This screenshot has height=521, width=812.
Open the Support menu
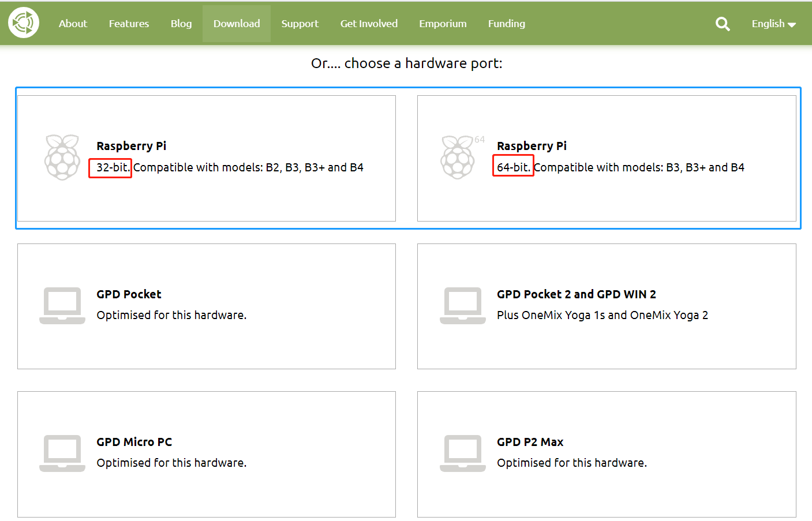(300, 24)
